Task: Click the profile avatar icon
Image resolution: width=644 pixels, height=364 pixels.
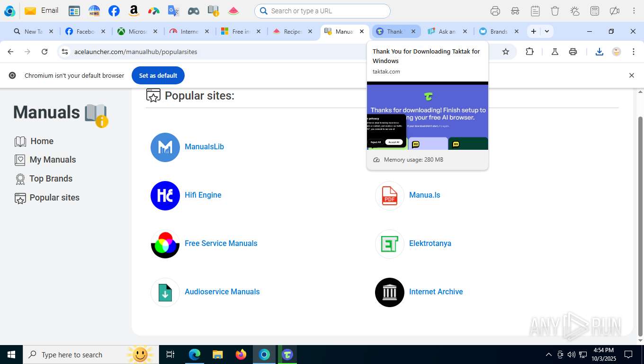Action: (x=617, y=52)
